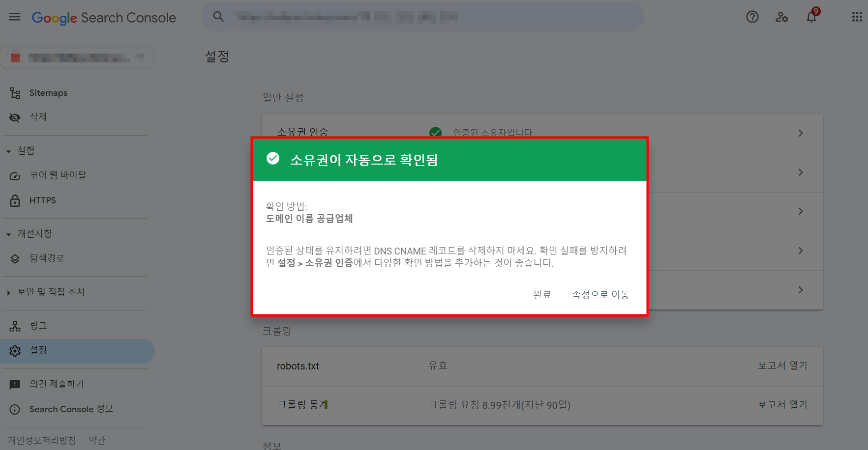Collapse the 개선사항 section
The width and height of the screenshot is (868, 450).
(x=8, y=234)
